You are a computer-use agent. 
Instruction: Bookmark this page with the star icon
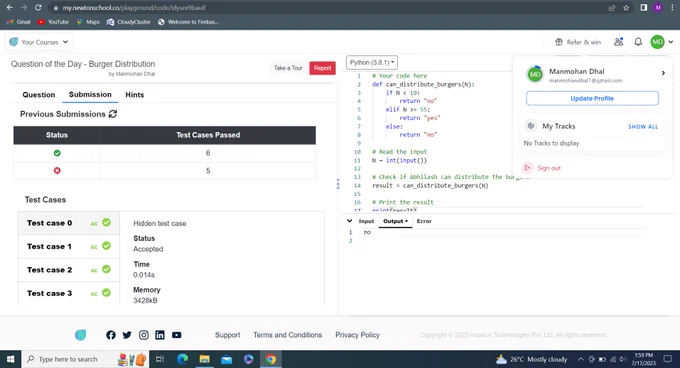point(626,8)
